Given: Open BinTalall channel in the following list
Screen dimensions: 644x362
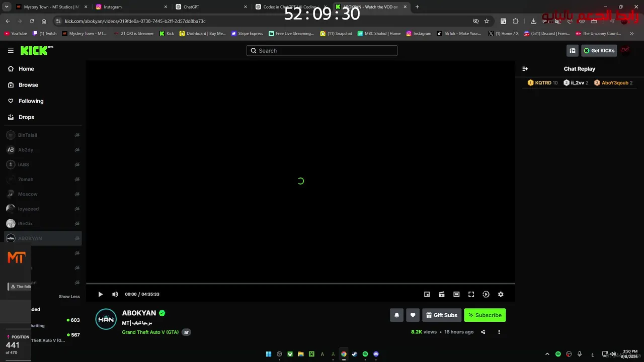Looking at the screenshot, I should pos(43,135).
